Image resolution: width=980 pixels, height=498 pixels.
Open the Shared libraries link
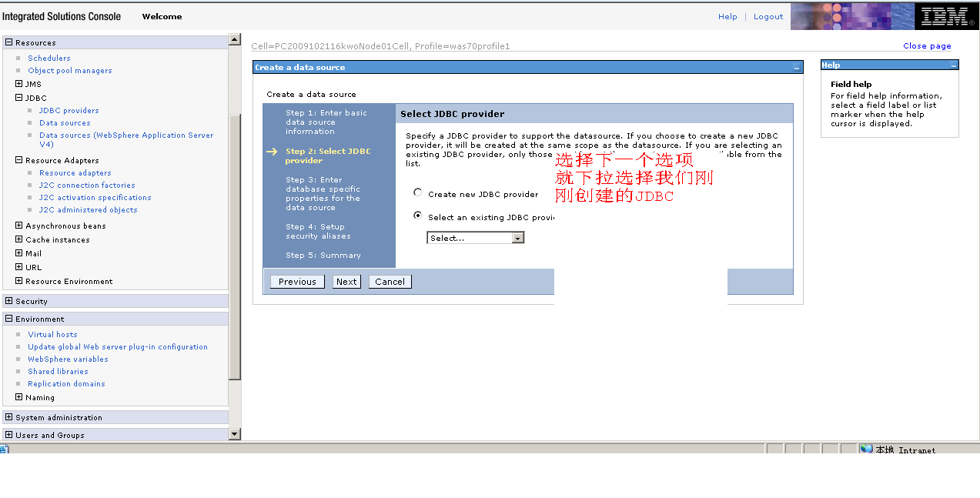[58, 372]
